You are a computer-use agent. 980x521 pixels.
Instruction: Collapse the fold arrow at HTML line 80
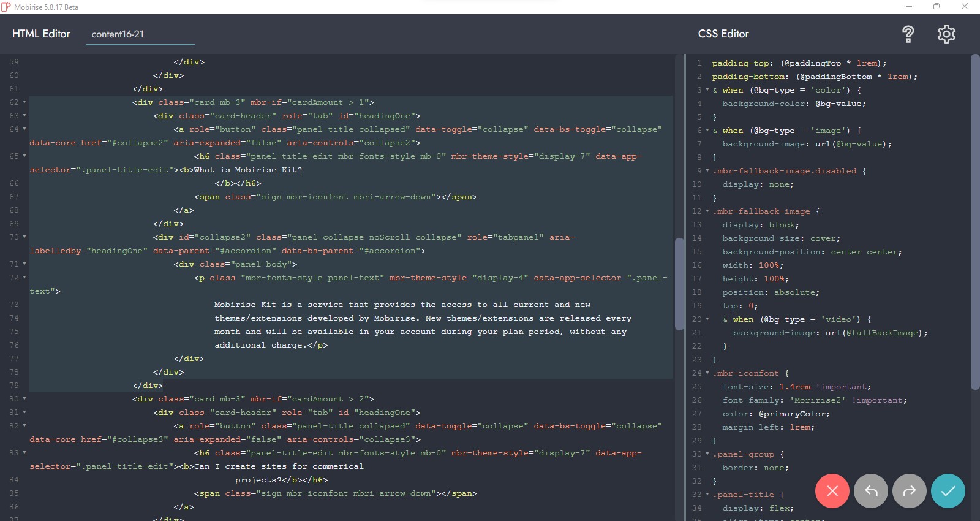pyautogui.click(x=24, y=399)
